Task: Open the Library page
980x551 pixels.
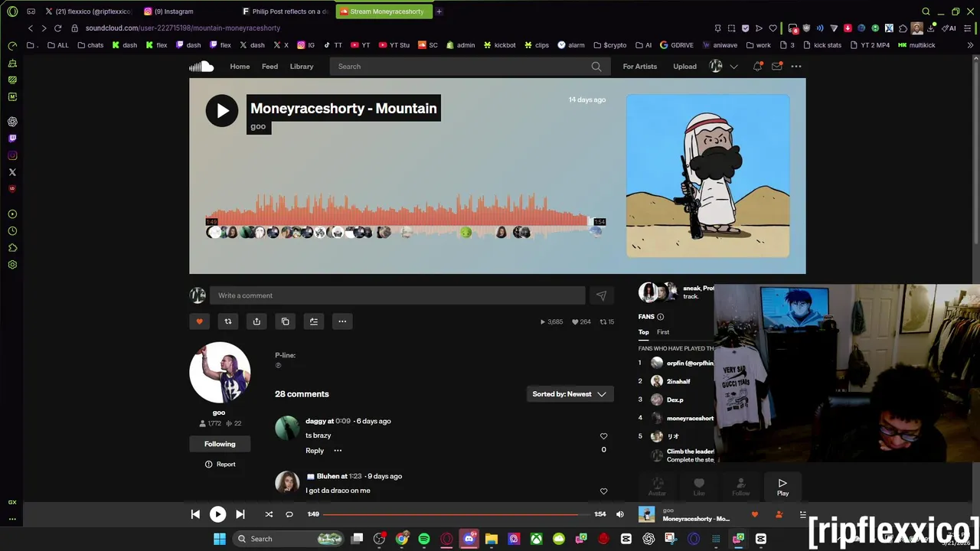Action: pos(302,67)
